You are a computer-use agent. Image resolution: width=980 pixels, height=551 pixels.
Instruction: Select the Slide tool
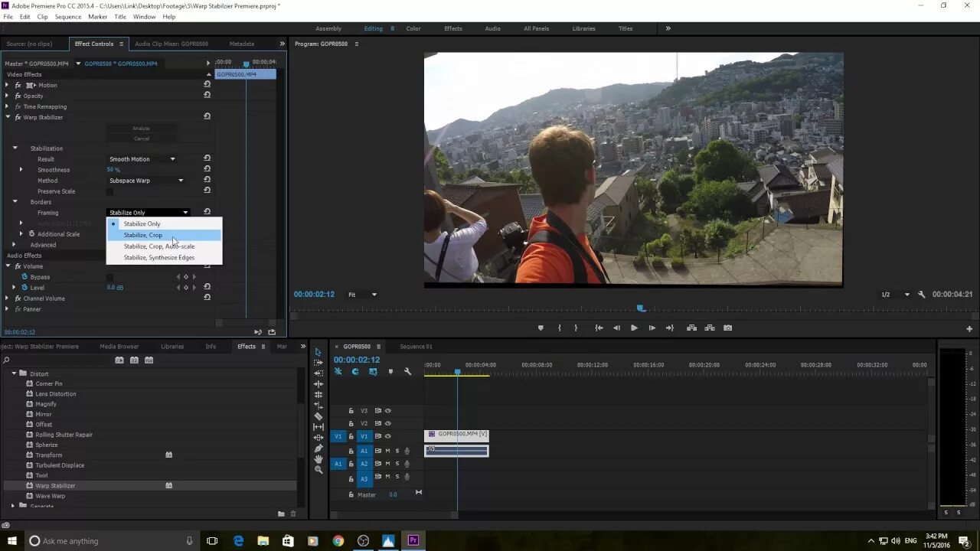pos(318,438)
